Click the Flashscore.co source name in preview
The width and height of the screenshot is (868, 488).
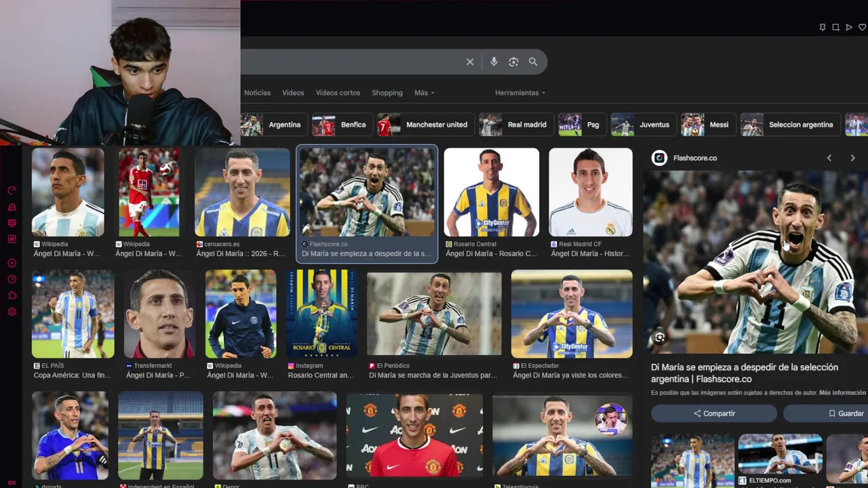click(695, 158)
